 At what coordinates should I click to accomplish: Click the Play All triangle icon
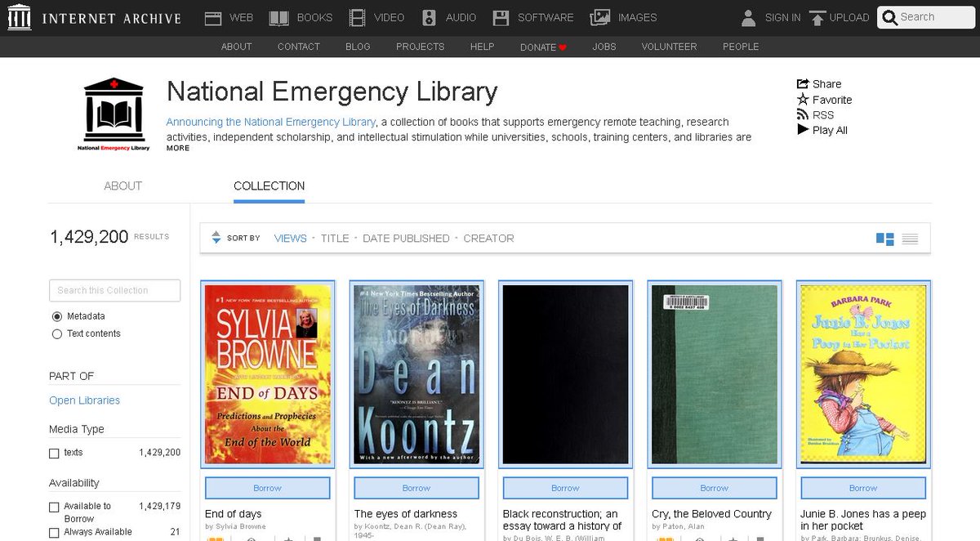click(803, 130)
